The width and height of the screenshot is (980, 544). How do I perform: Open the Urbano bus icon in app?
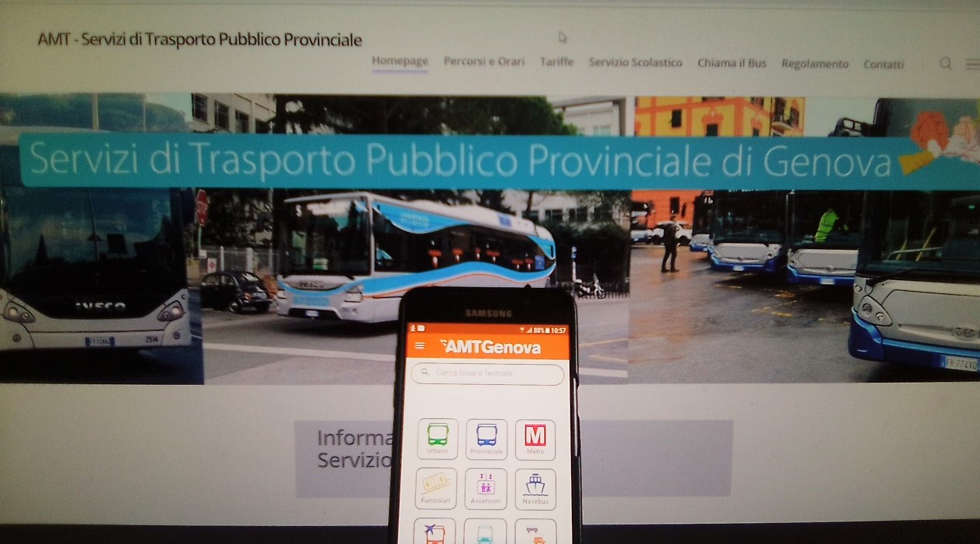438,439
